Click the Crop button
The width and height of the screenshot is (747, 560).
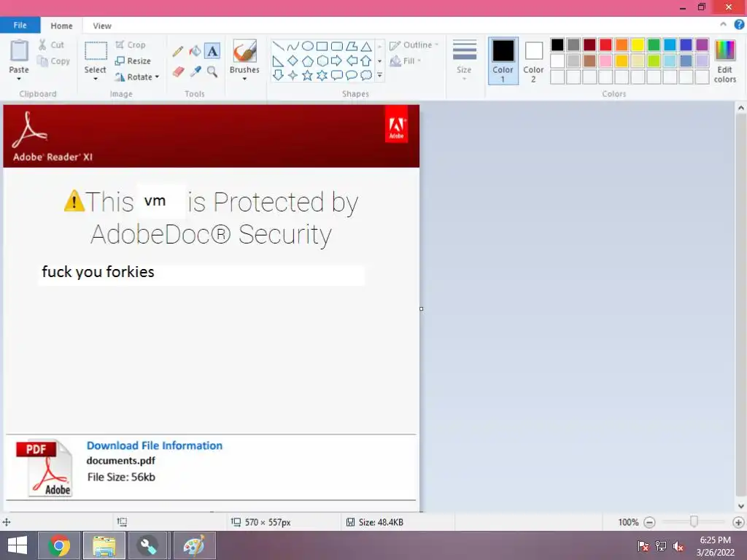pyautogui.click(x=130, y=44)
